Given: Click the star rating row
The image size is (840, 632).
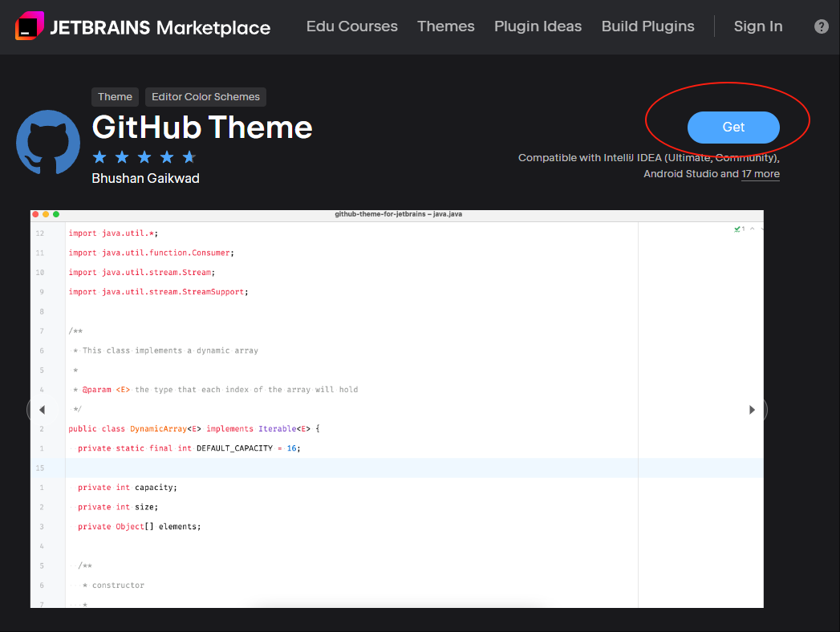Looking at the screenshot, I should [144, 157].
